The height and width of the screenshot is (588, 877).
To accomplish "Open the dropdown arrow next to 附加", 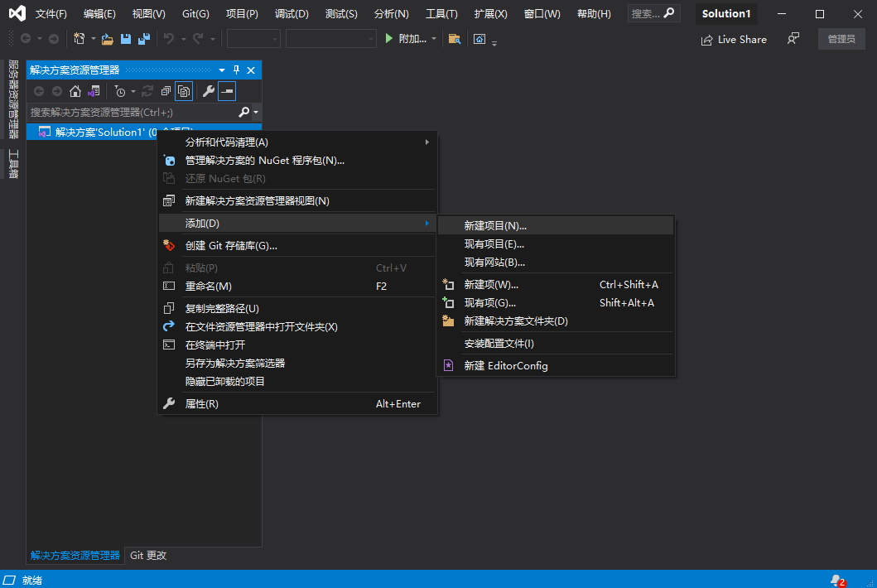I will coord(433,39).
